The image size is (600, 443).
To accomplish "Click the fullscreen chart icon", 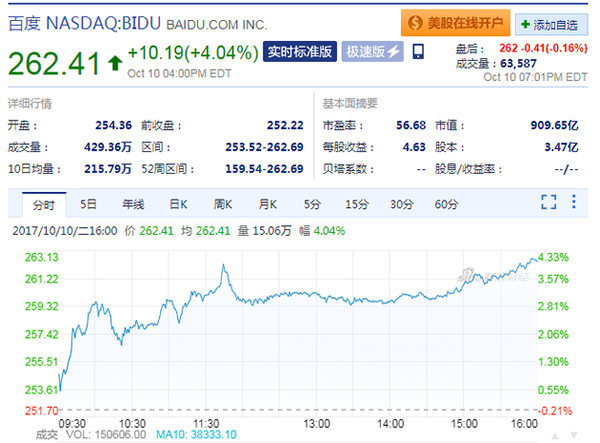I will click(548, 203).
